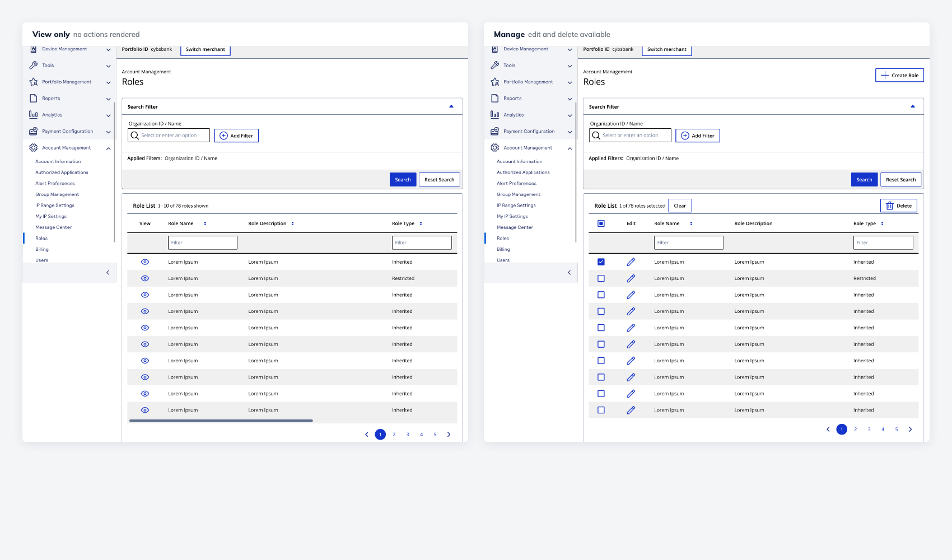The width and height of the screenshot is (952, 560).
Task: Click Delete button above Manage role list
Action: [899, 206]
